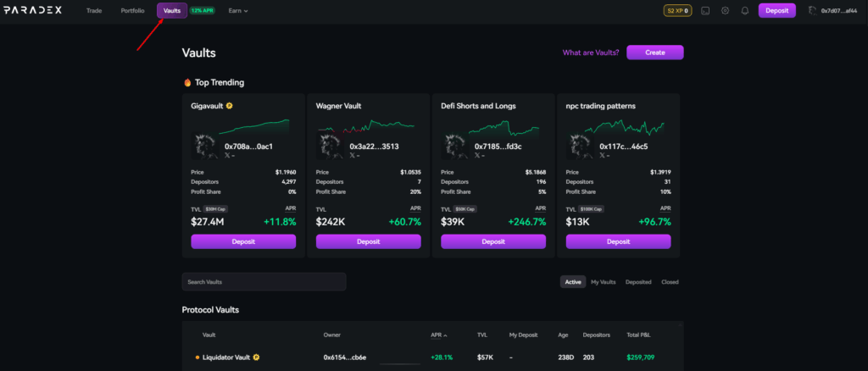Click the TVL column header
This screenshot has width=868, height=371.
482,335
